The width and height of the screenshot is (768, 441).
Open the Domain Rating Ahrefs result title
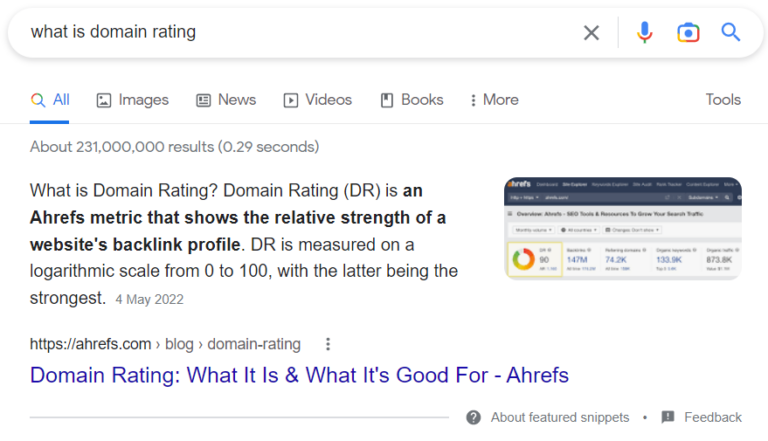click(299, 376)
